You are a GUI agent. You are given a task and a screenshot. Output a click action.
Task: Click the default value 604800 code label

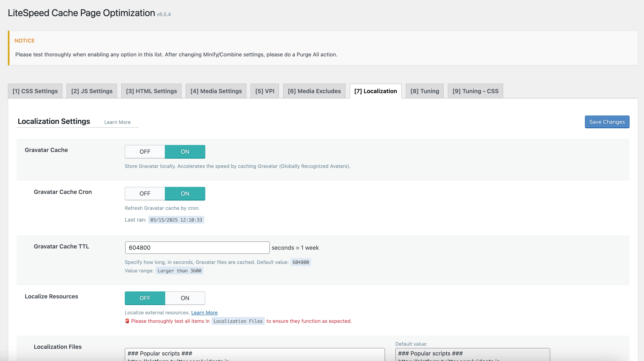[x=301, y=262]
